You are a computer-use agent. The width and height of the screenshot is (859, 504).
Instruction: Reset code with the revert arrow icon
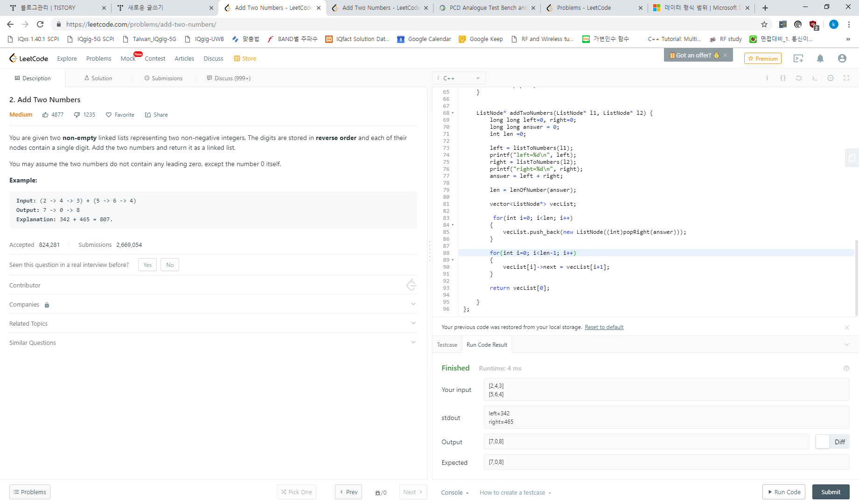799,78
